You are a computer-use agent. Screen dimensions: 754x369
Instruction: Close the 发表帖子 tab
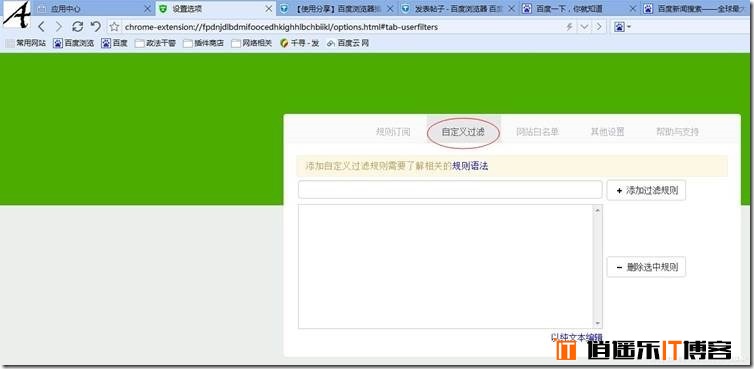512,9
